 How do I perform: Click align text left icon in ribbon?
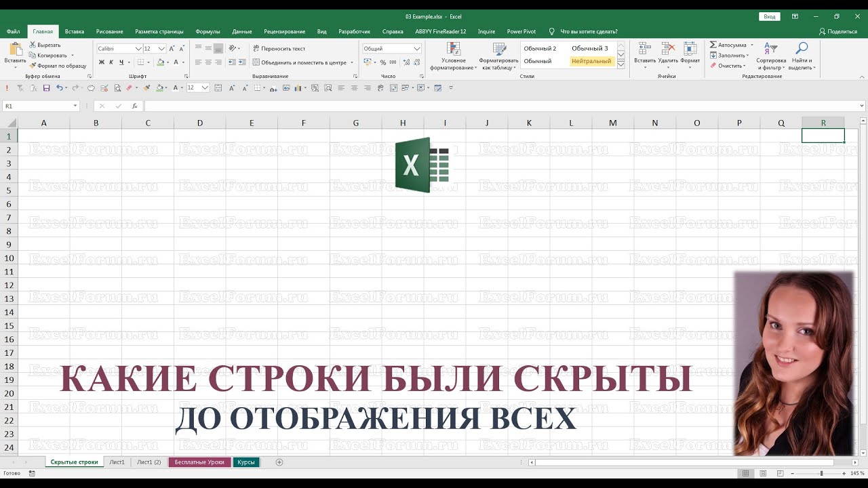tap(199, 62)
